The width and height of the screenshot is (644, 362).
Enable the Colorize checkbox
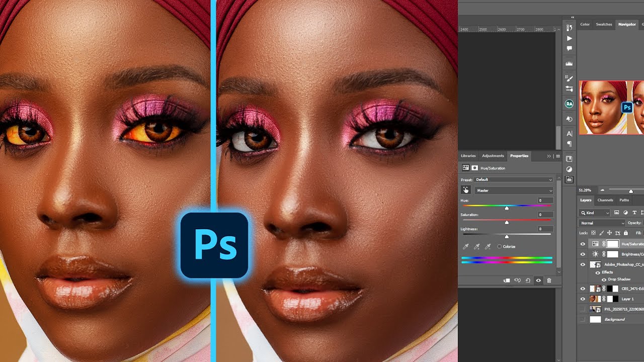coord(500,246)
